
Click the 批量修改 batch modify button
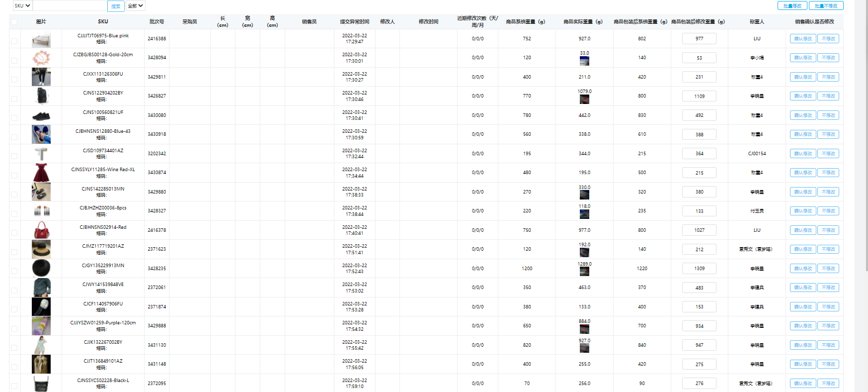point(792,5)
